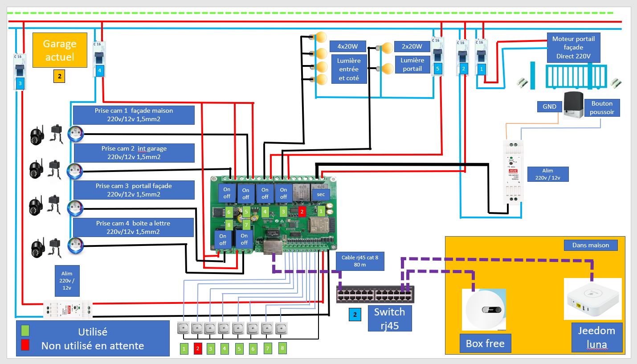Click the sliding gate picture

click(576, 76)
